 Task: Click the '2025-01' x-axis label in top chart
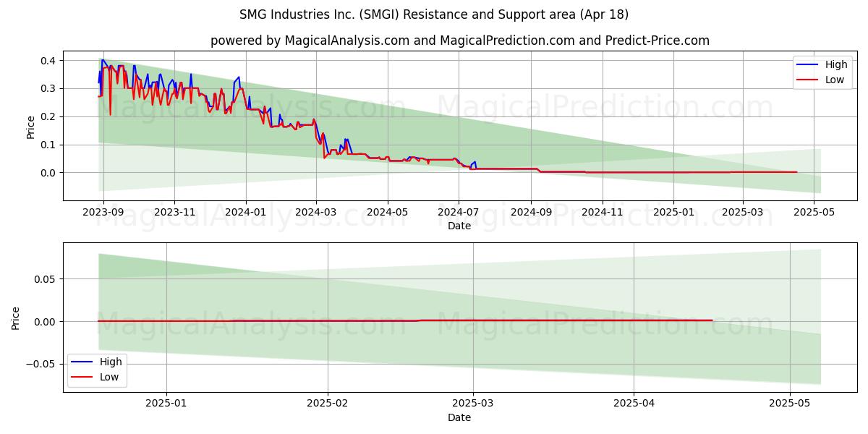[674, 213]
